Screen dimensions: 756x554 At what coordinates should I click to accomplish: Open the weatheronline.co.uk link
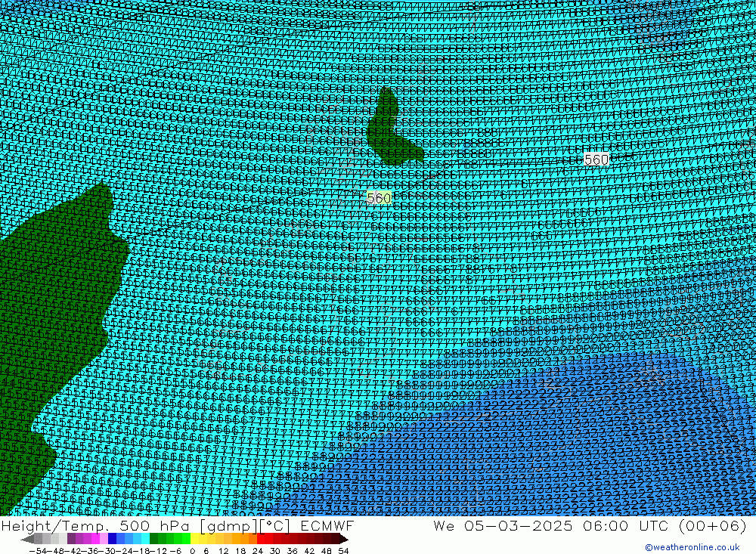[x=692, y=547]
